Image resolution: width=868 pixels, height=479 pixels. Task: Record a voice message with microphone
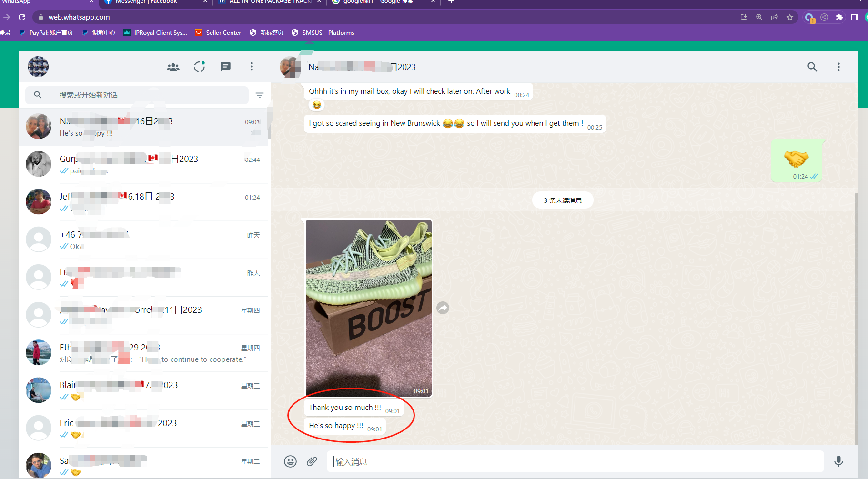838,461
